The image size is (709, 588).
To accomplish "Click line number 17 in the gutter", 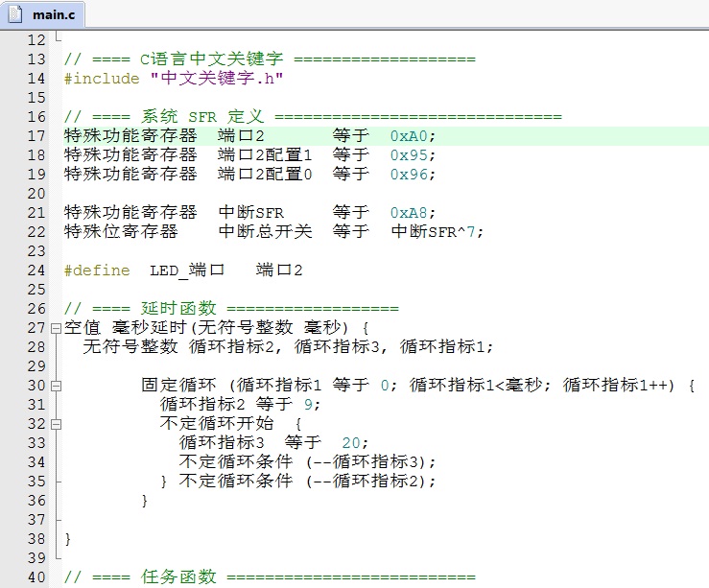I will pos(36,136).
